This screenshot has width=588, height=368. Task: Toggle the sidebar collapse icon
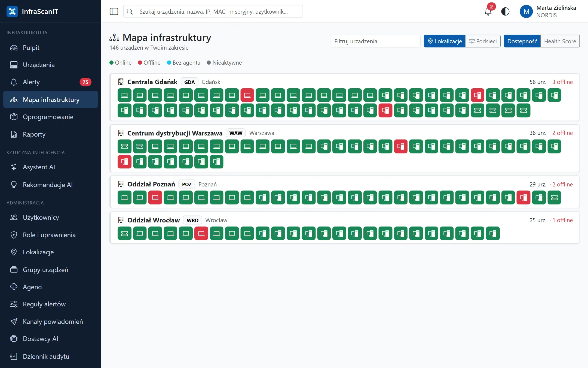[x=114, y=11]
